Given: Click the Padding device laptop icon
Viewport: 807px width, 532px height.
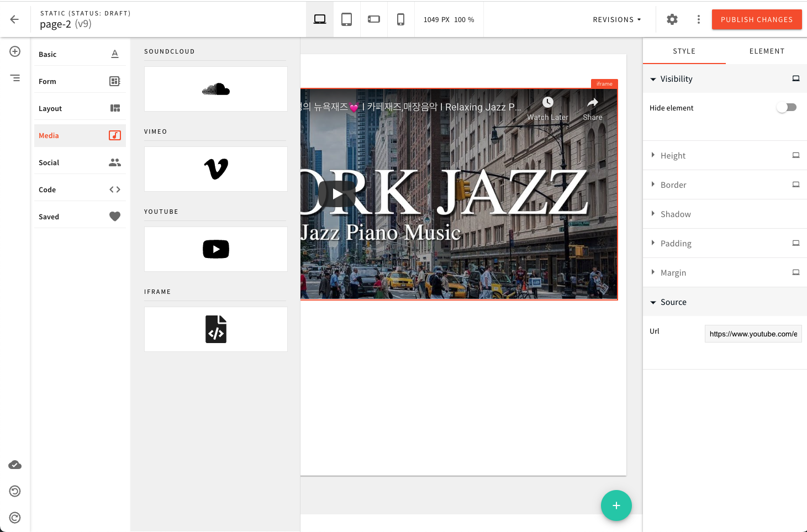Looking at the screenshot, I should click(x=796, y=243).
